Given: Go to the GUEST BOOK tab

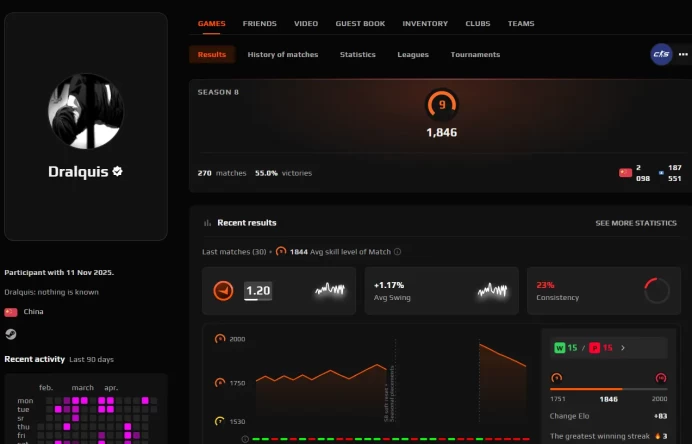Looking at the screenshot, I should point(360,24).
